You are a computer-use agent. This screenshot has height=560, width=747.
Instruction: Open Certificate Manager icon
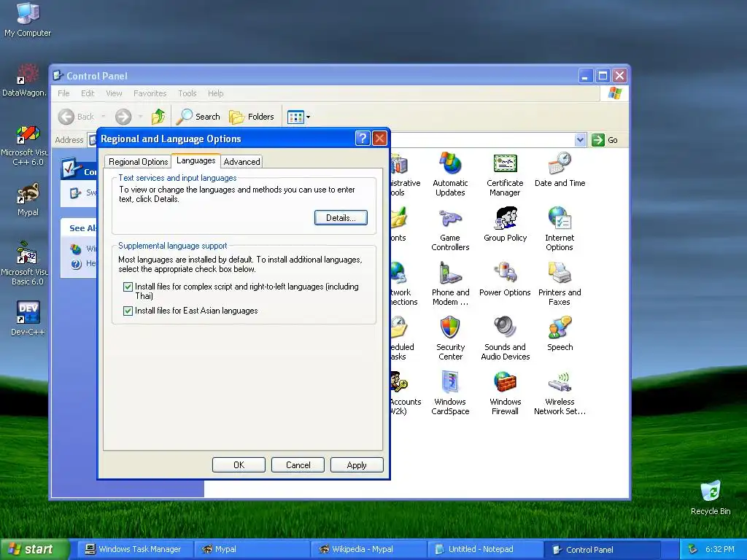(x=505, y=174)
